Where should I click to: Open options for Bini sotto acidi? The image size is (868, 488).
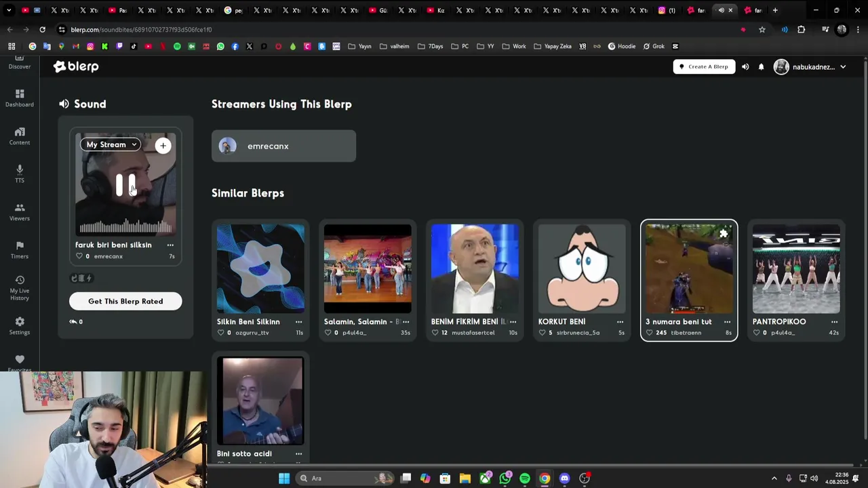(298, 454)
